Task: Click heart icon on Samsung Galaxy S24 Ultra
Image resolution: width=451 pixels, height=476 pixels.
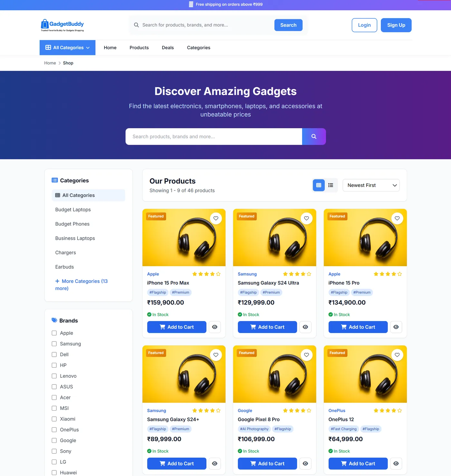Action: [x=306, y=218]
